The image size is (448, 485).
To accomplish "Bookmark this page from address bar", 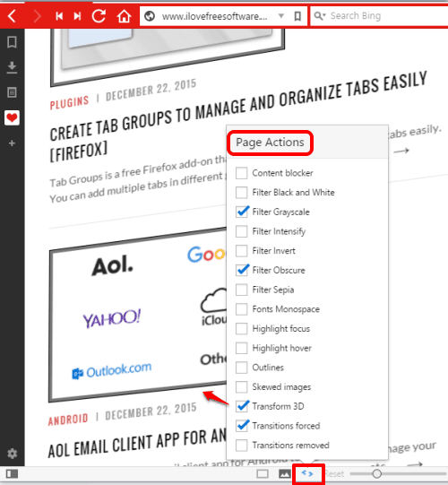I will click(297, 16).
